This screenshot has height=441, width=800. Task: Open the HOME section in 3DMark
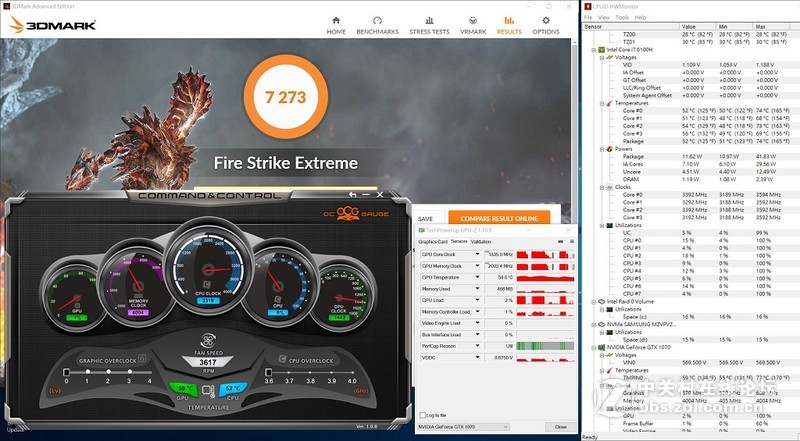point(336,26)
